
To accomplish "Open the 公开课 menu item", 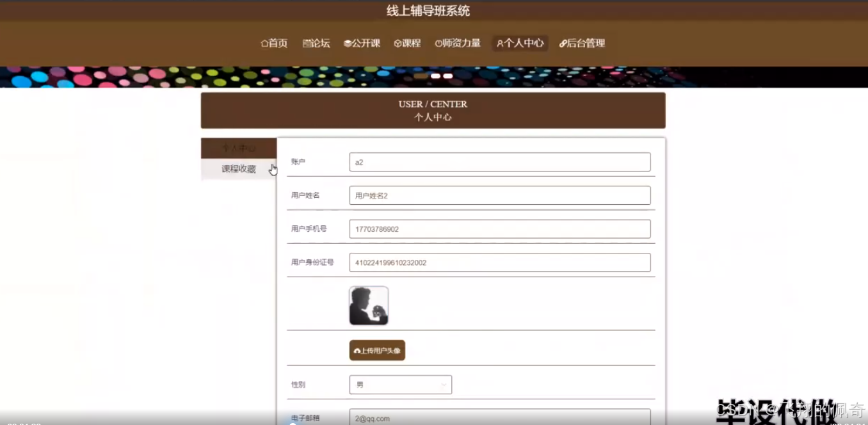I will coord(362,44).
